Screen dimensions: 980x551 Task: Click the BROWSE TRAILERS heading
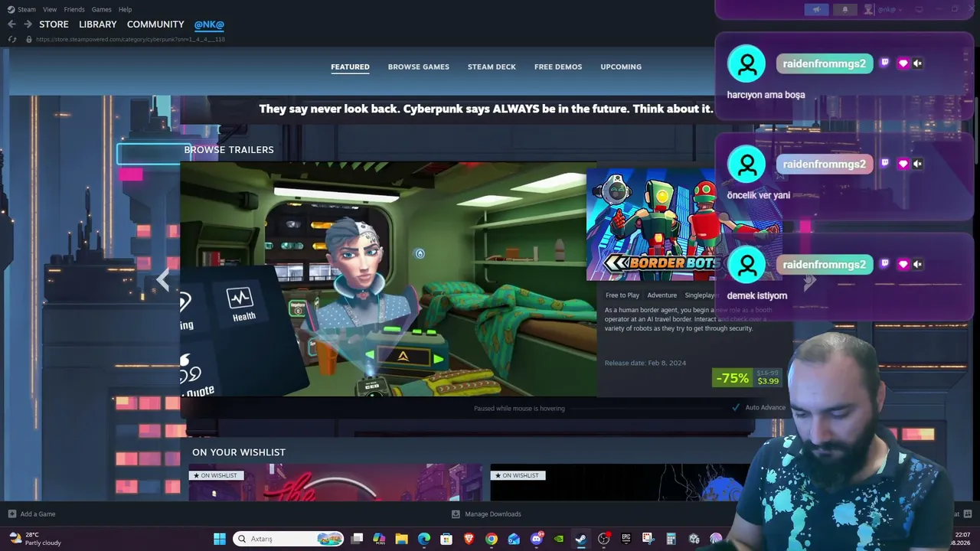[x=229, y=150]
